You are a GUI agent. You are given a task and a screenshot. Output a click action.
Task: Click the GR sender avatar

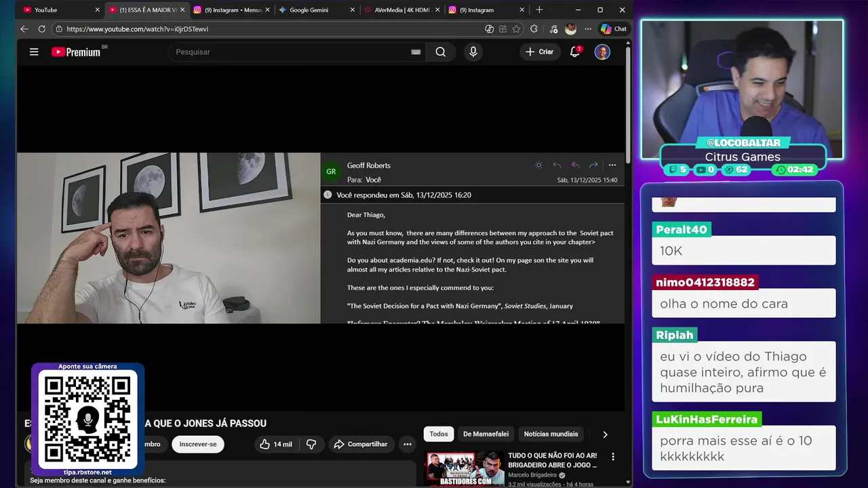331,171
